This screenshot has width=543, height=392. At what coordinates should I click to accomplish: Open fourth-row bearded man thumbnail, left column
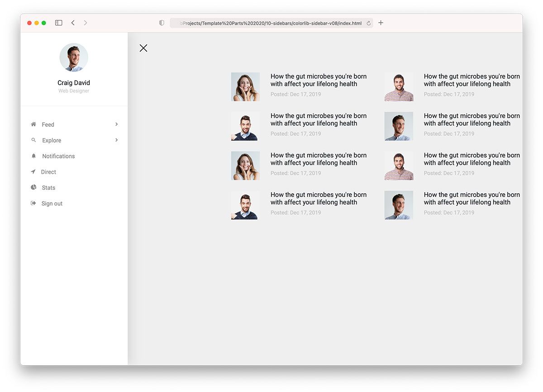(245, 205)
